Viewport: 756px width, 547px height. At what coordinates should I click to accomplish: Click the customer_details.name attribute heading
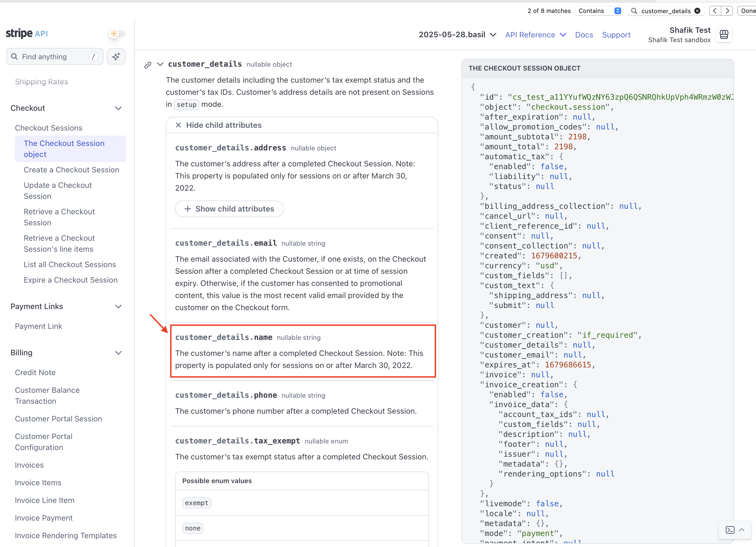click(x=224, y=337)
